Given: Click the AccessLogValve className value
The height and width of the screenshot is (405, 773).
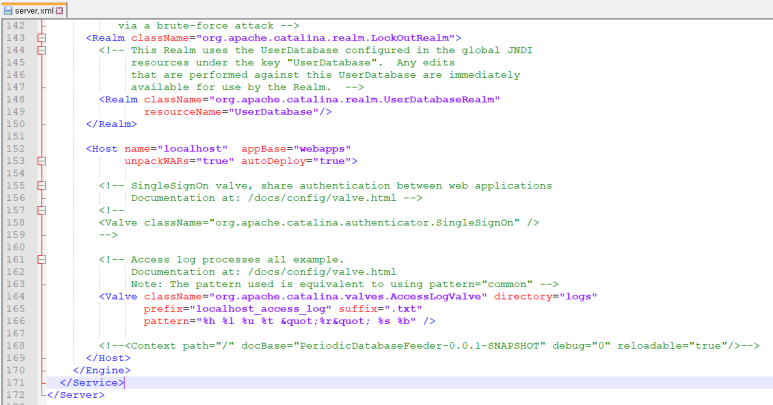Looking at the screenshot, I should [x=349, y=297].
